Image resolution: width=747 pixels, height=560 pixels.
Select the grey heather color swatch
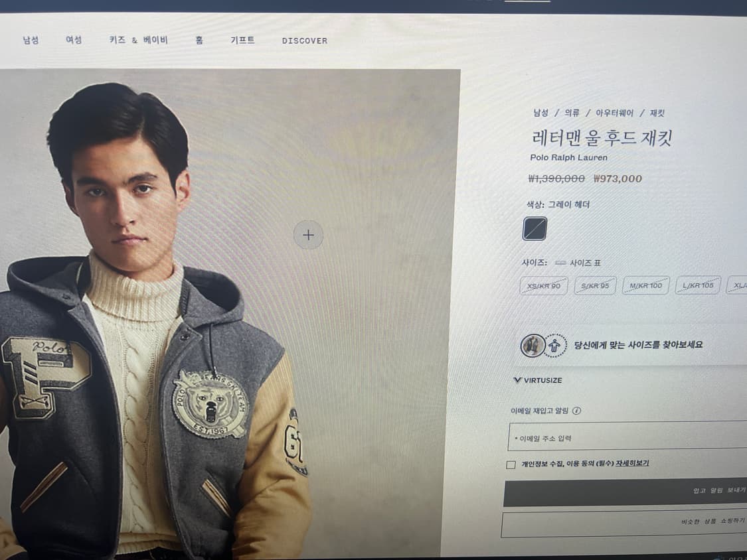535,228
